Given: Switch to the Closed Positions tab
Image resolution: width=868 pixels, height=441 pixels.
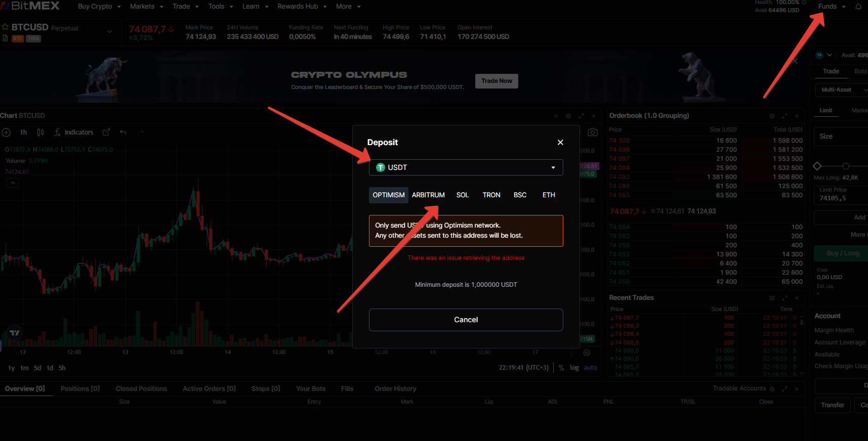Looking at the screenshot, I should (141, 388).
